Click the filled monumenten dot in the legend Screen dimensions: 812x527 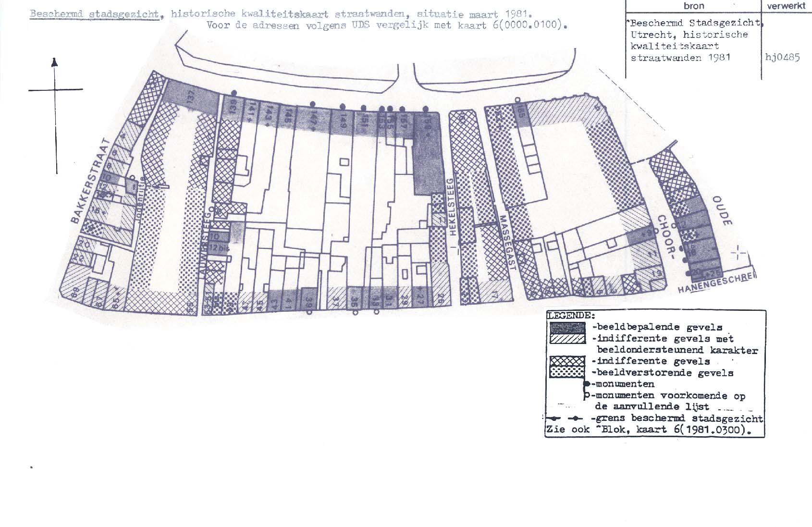pos(587,384)
